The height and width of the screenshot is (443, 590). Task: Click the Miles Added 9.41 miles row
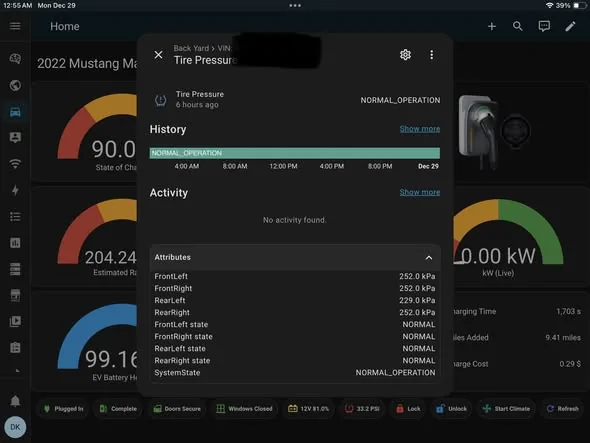[517, 338]
